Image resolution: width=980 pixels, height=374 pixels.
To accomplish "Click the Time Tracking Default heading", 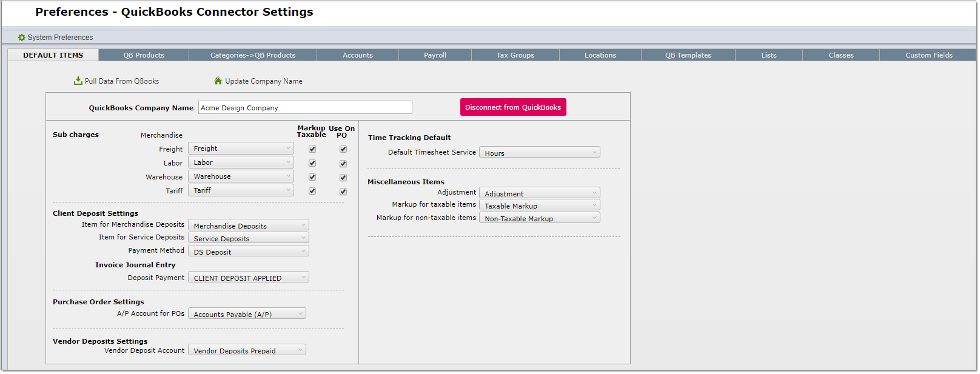I will [x=409, y=138].
